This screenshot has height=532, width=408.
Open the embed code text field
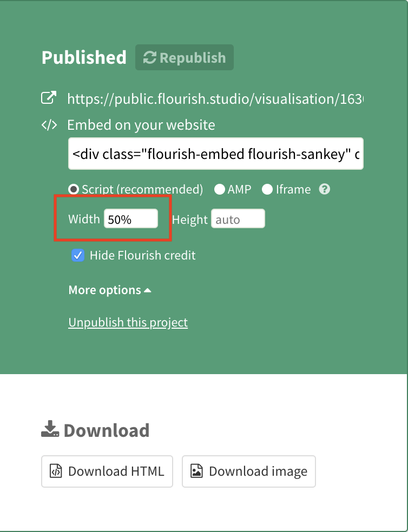(216, 154)
